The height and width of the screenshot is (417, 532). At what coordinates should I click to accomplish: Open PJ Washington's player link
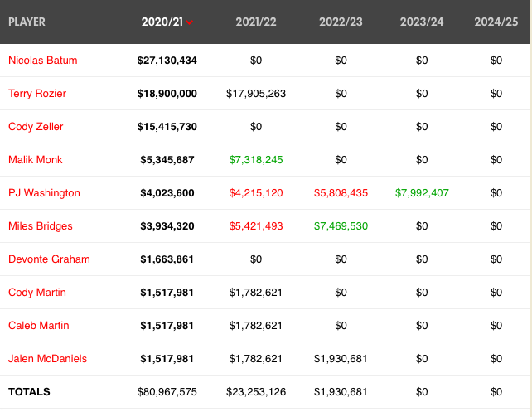coord(44,192)
